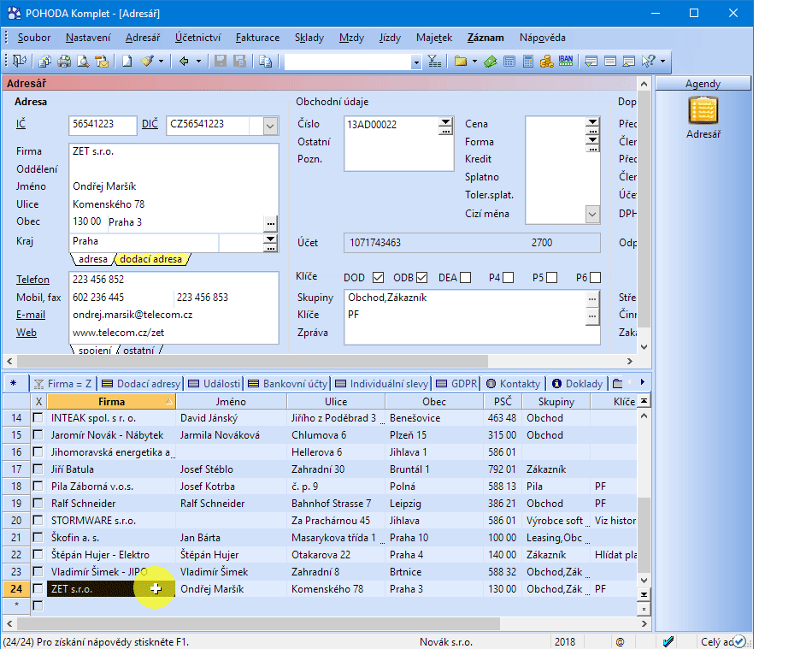
Task: Click the form's vertical scrollbar thumb
Action: (644, 209)
